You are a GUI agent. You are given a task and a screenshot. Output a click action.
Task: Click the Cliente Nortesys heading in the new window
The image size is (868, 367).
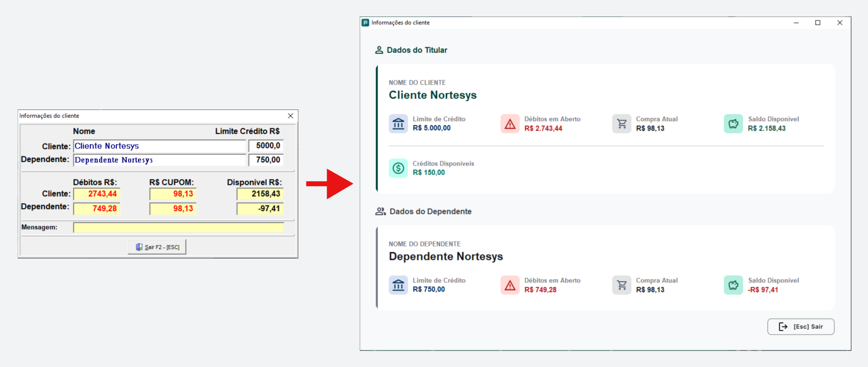pos(433,95)
